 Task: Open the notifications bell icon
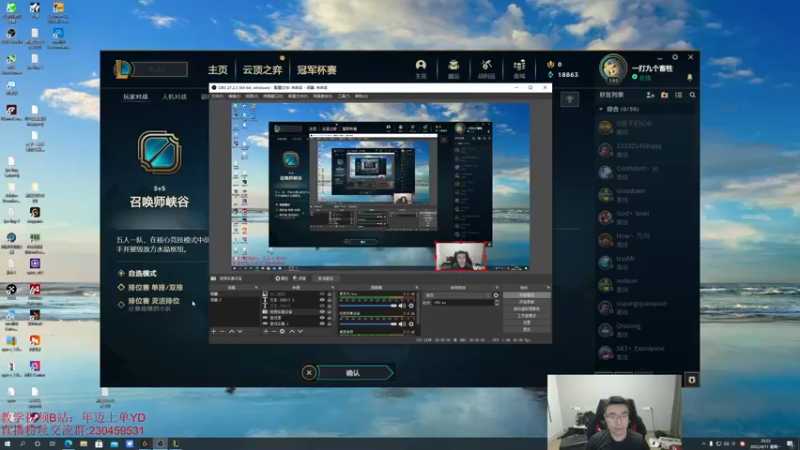(689, 78)
